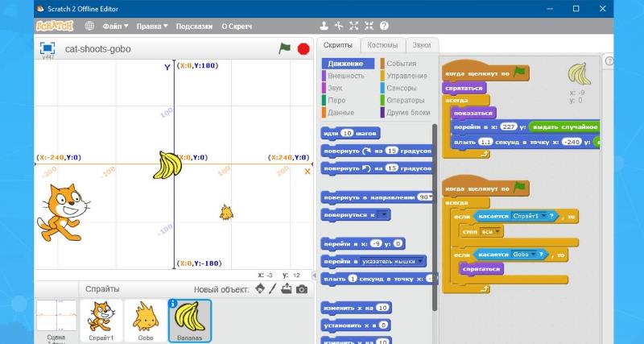Switch to the Звуки tab
The height and width of the screenshot is (344, 644).
click(422, 45)
